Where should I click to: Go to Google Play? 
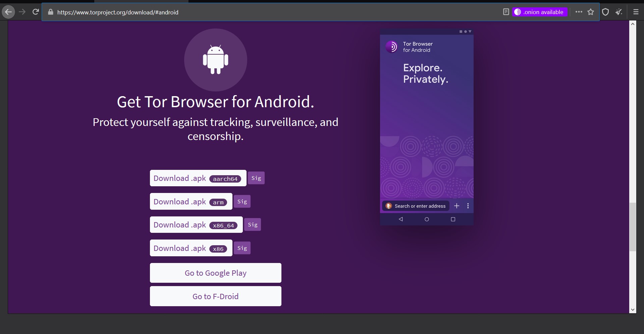pyautogui.click(x=216, y=273)
